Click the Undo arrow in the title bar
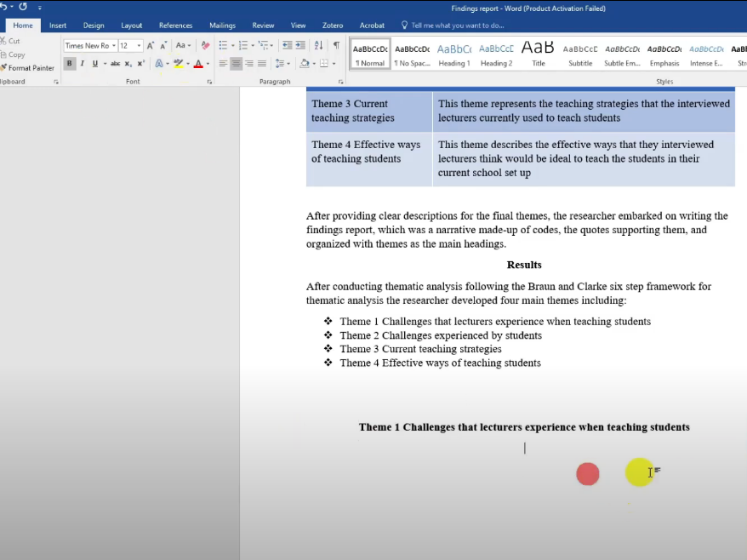Image resolution: width=747 pixels, height=560 pixels. point(3,7)
